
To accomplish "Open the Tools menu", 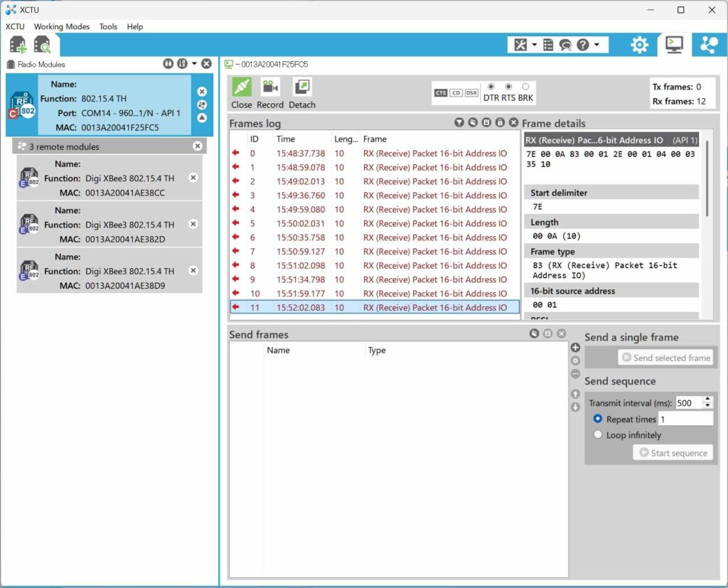I will point(108,26).
